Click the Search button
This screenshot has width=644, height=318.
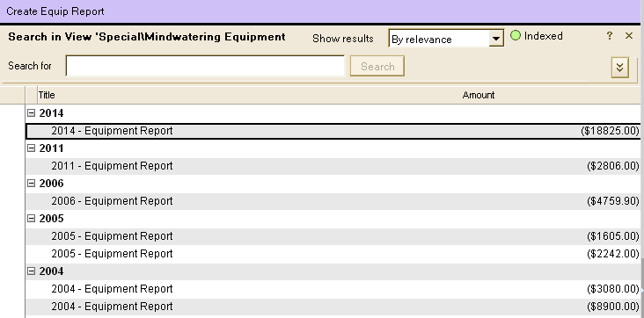377,66
